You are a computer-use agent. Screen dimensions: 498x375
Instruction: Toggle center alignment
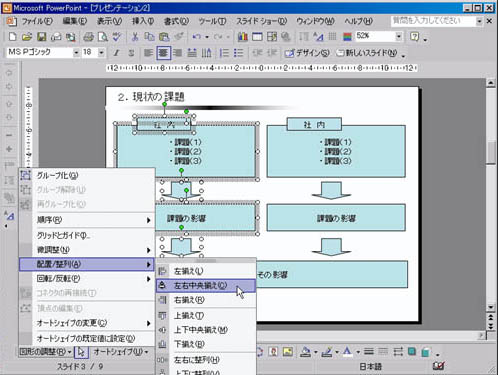click(163, 53)
